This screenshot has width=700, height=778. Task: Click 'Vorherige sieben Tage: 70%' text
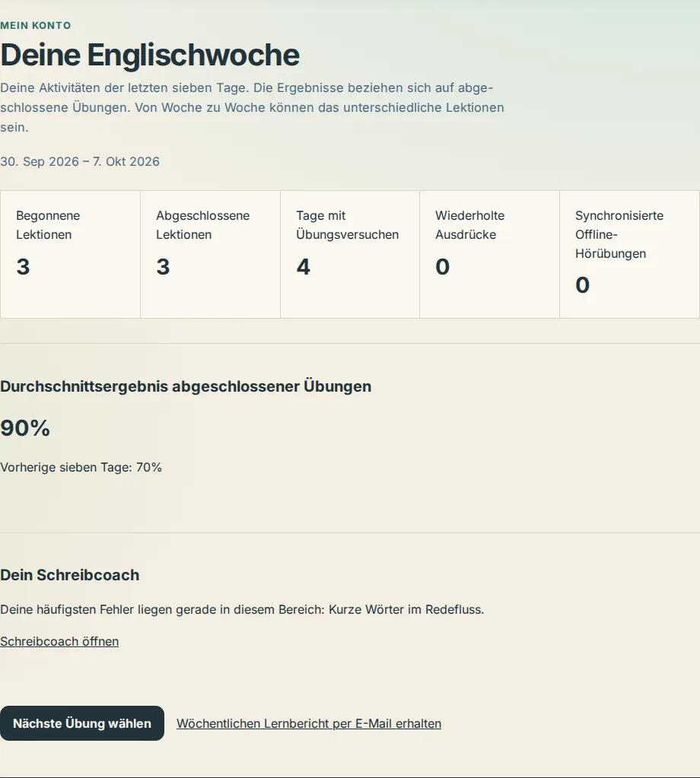[x=81, y=467]
